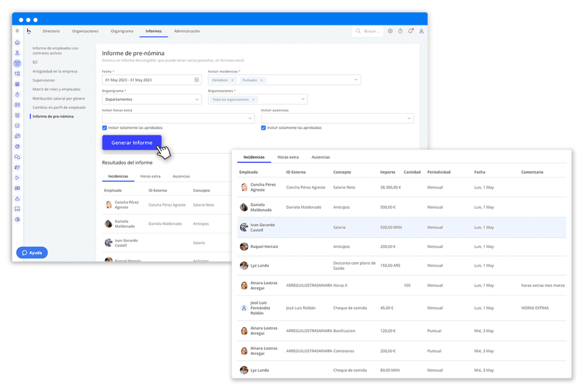Open the user profile icon

(421, 31)
